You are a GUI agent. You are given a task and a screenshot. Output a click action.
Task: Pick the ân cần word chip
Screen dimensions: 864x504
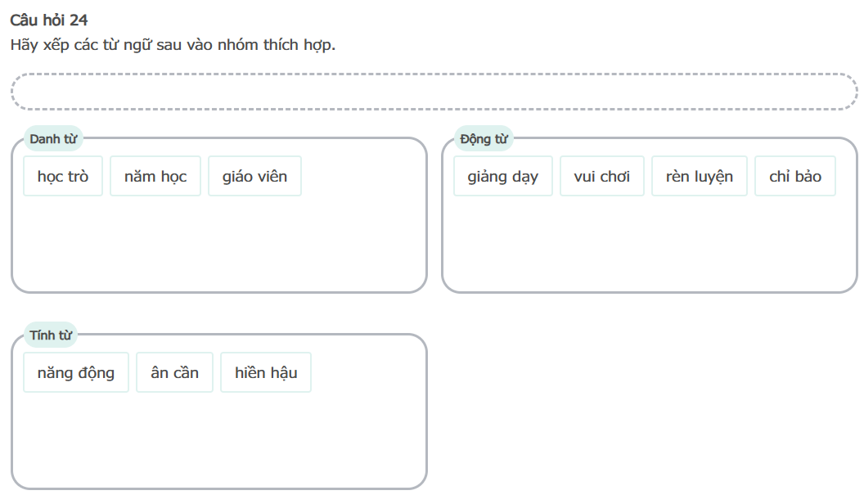pyautogui.click(x=174, y=372)
